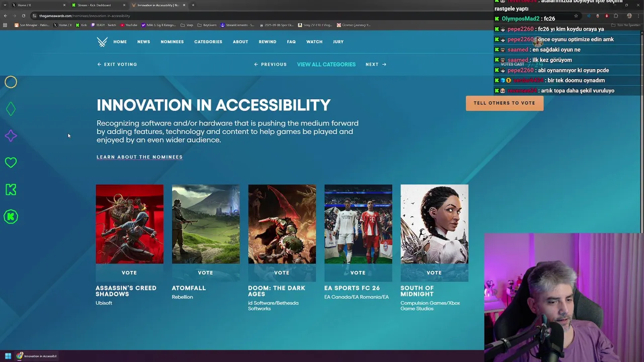Click the EXIT VOTING link
The width and height of the screenshot is (644, 362).
(117, 64)
